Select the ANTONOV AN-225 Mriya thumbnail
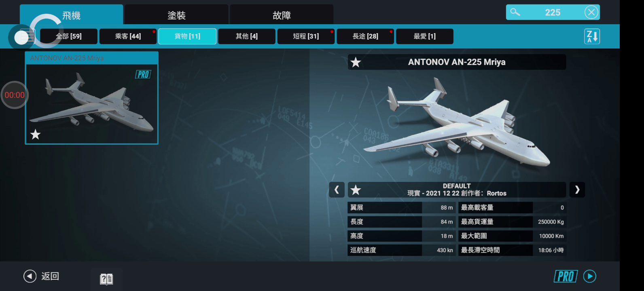 click(92, 98)
